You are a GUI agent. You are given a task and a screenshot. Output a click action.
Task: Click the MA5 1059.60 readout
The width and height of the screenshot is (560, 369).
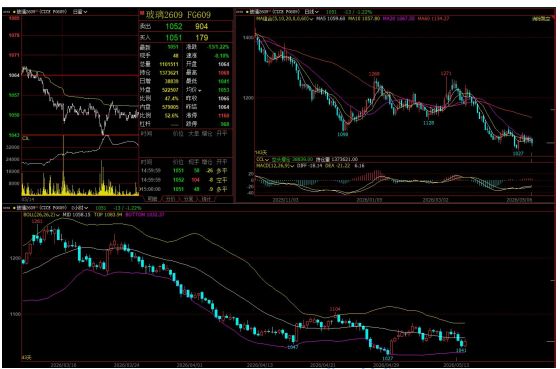(330, 19)
